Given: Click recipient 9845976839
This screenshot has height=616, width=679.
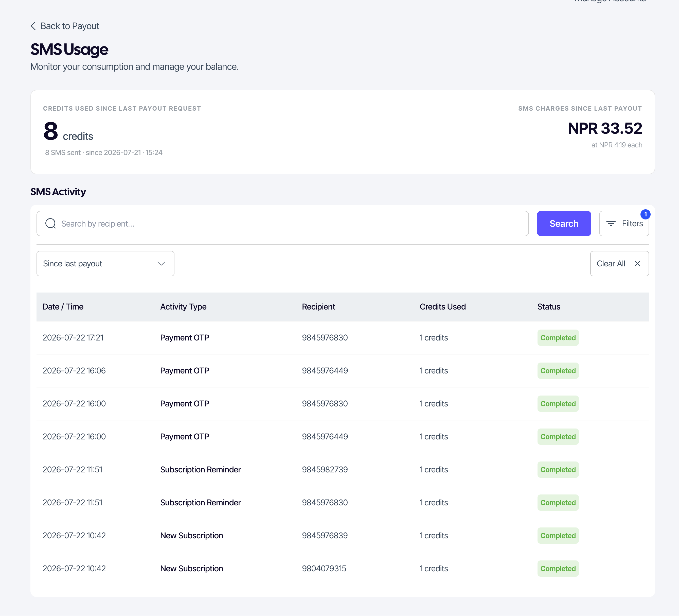Looking at the screenshot, I should [x=325, y=536].
